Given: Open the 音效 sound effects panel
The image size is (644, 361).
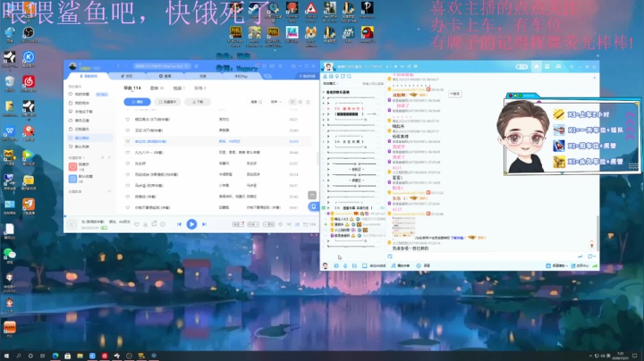Looking at the screenshot, I should click(x=268, y=224).
